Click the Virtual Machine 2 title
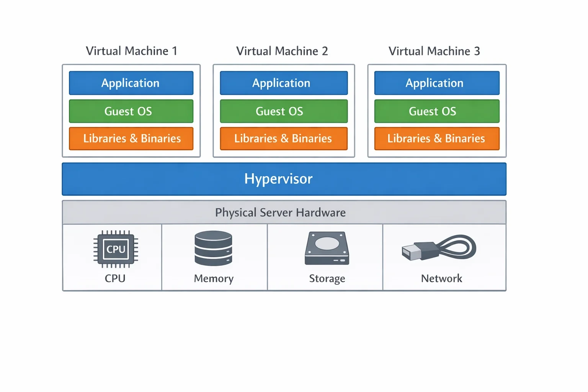The height and width of the screenshot is (392, 588). pyautogui.click(x=282, y=51)
